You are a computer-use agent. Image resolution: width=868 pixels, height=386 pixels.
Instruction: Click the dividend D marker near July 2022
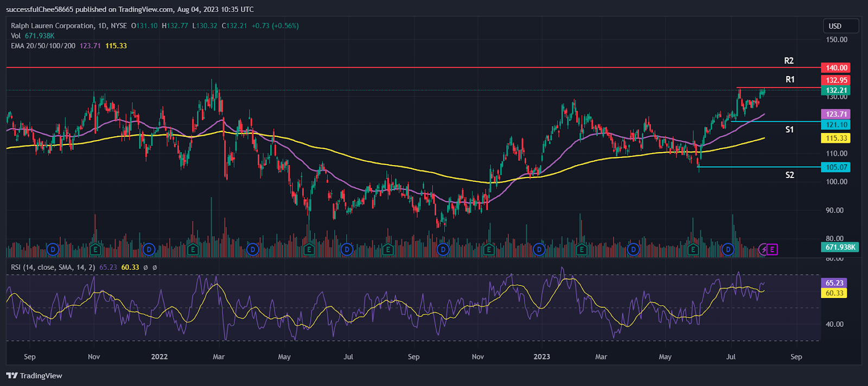pyautogui.click(x=347, y=250)
